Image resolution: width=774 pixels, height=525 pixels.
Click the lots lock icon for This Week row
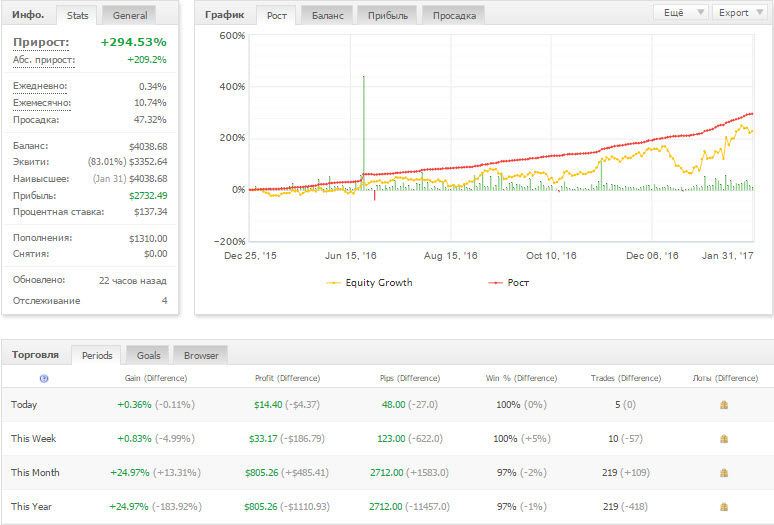pos(724,439)
